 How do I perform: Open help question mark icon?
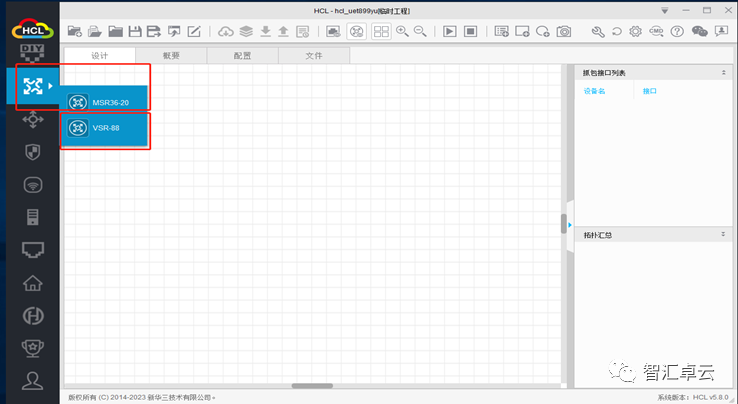pyautogui.click(x=677, y=32)
